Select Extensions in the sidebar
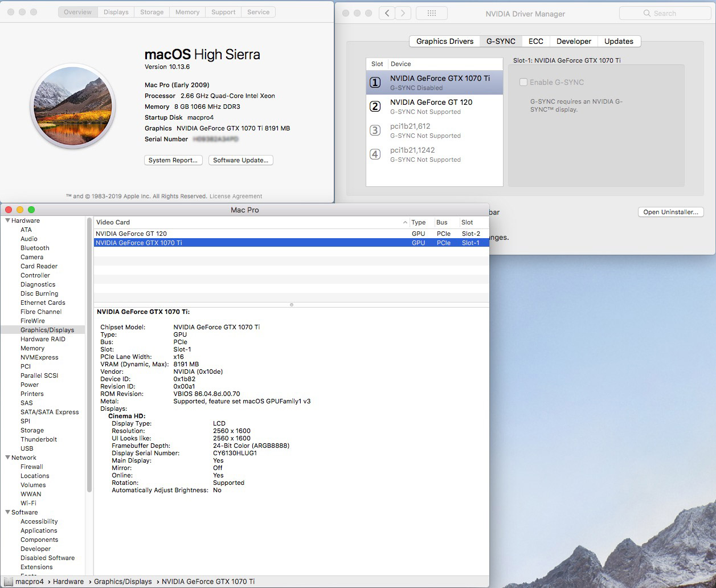This screenshot has height=588, width=716. (36, 567)
